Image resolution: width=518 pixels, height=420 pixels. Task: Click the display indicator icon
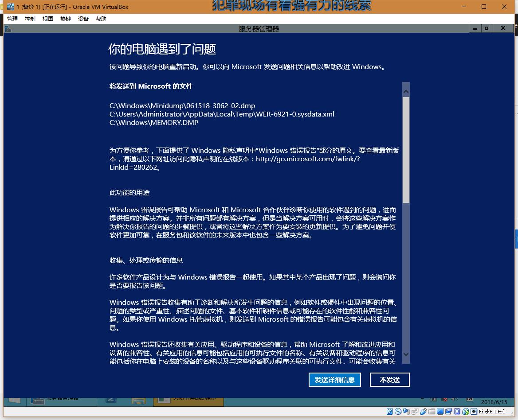click(440, 412)
